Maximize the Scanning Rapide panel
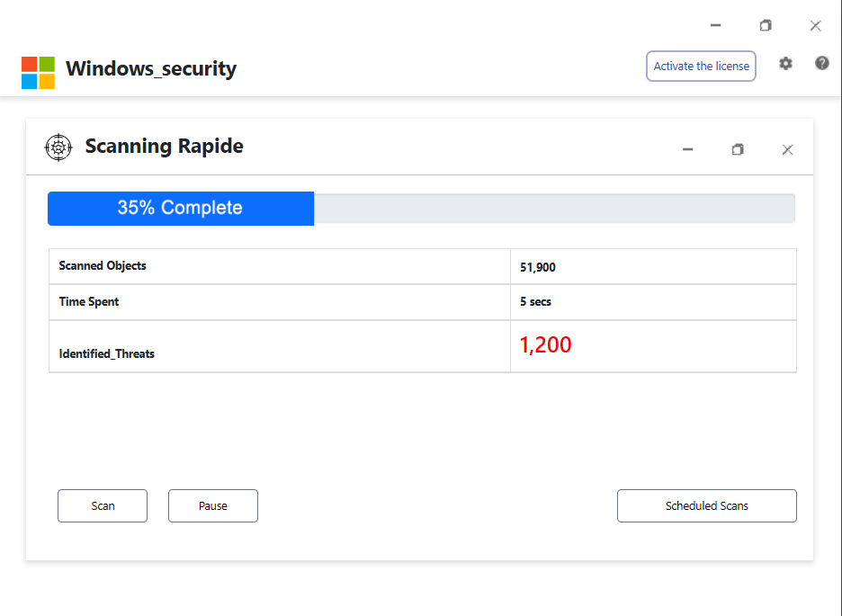This screenshot has width=842, height=616. point(738,149)
